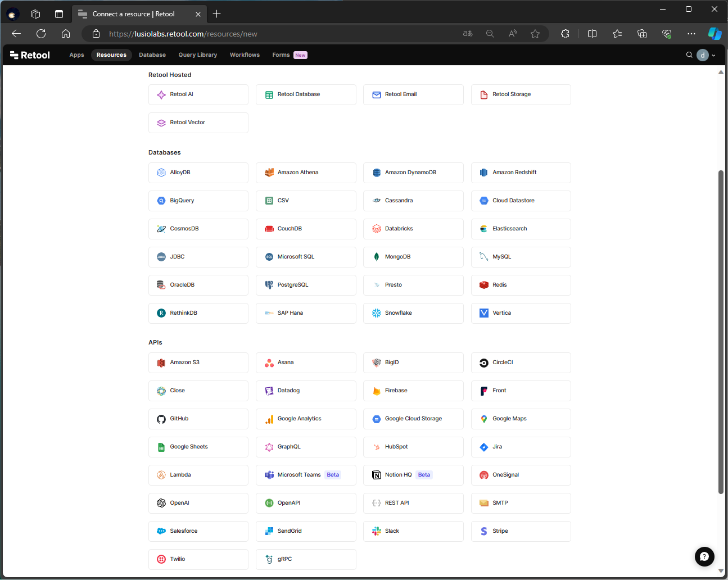The width and height of the screenshot is (728, 580).
Task: Click the browser address bar URL
Action: [x=183, y=34]
